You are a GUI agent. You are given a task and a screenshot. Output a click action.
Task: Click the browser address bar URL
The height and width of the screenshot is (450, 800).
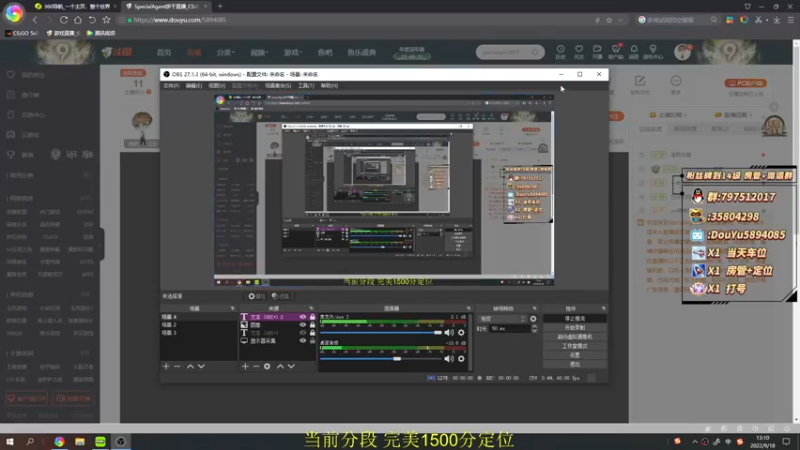coord(180,20)
